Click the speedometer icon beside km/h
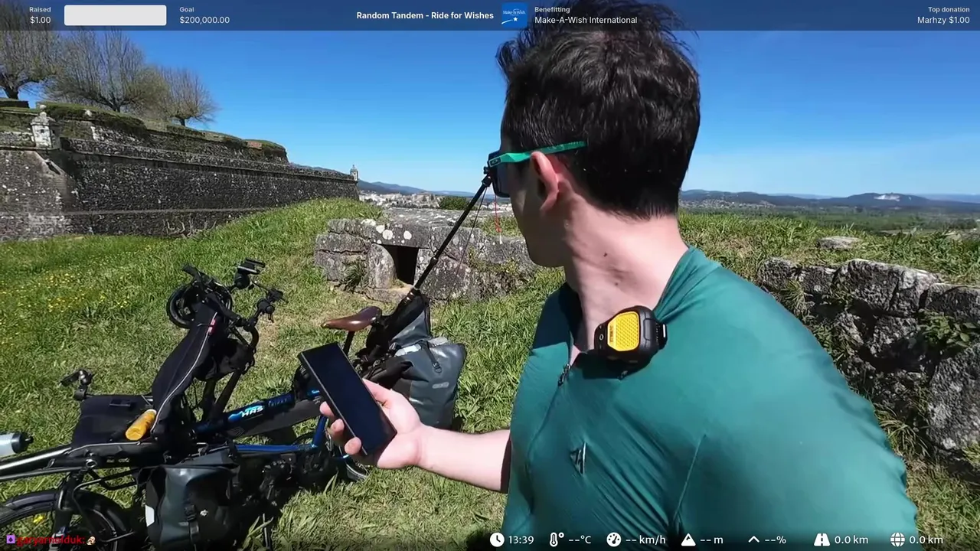 click(613, 540)
